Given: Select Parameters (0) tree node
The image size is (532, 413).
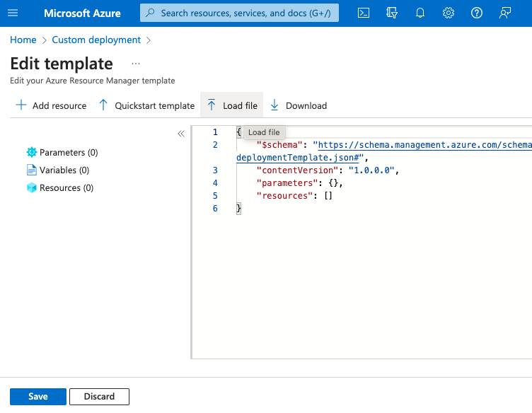Looking at the screenshot, I should click(68, 152).
